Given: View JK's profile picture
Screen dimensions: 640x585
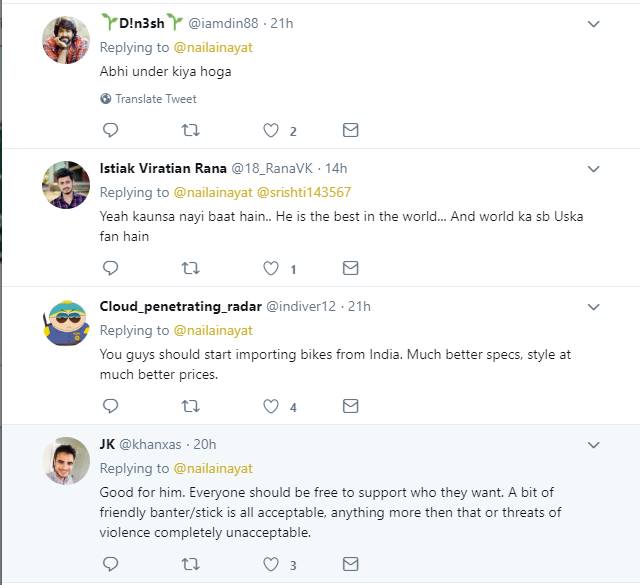Looking at the screenshot, I should 67,461.
